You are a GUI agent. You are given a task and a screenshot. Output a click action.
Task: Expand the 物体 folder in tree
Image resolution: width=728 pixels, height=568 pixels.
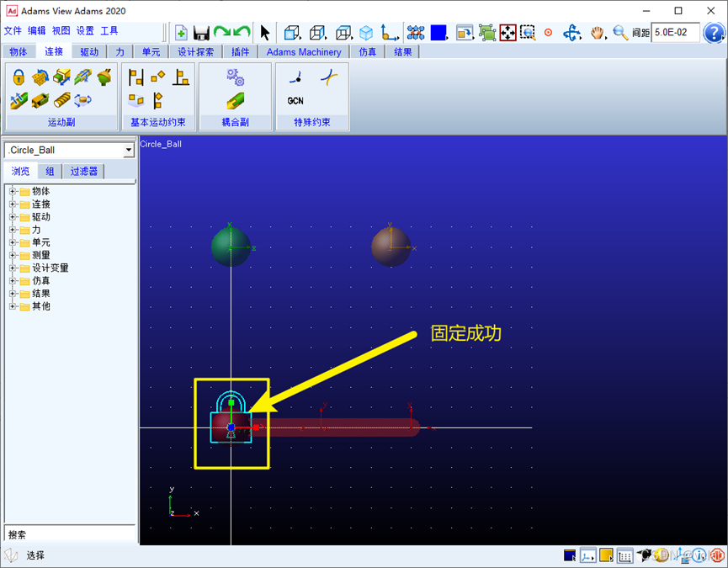[13, 191]
